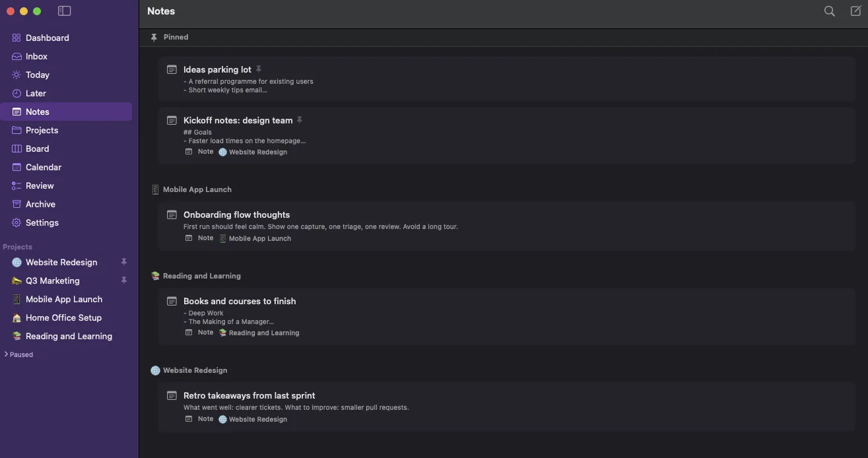868x458 pixels.
Task: Select the Inbox tray icon
Action: [x=17, y=56]
